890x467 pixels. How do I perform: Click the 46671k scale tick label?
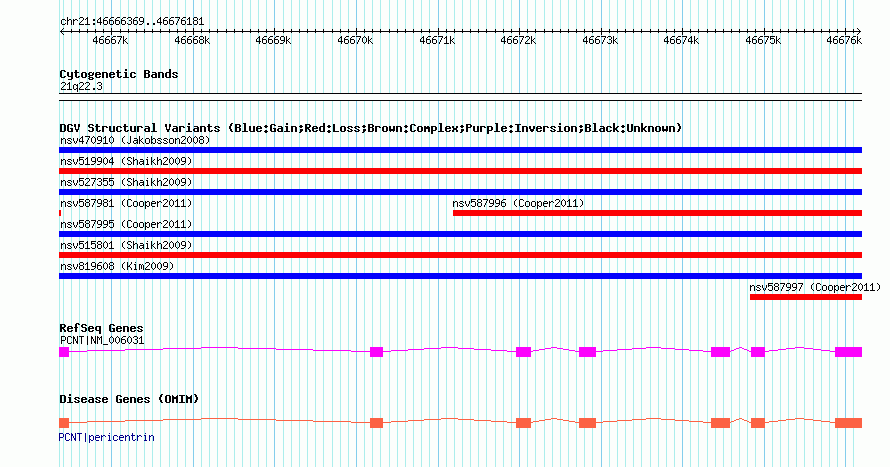coord(437,41)
